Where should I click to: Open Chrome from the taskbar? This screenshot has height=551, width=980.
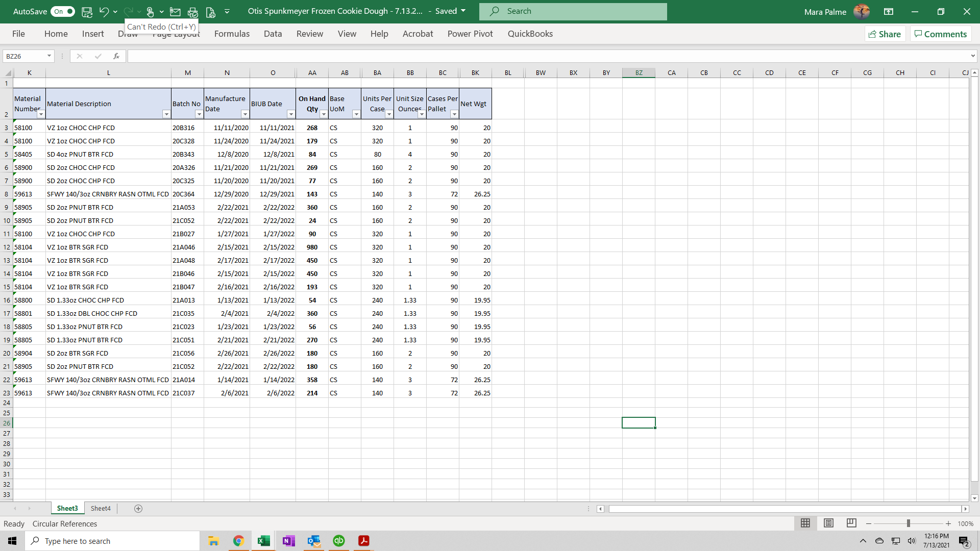(238, 541)
